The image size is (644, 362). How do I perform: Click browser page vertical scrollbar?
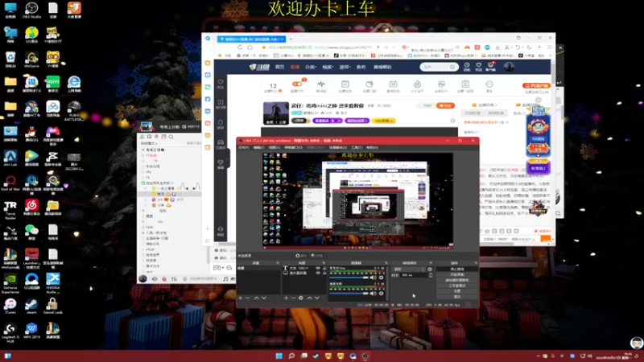coord(553,74)
